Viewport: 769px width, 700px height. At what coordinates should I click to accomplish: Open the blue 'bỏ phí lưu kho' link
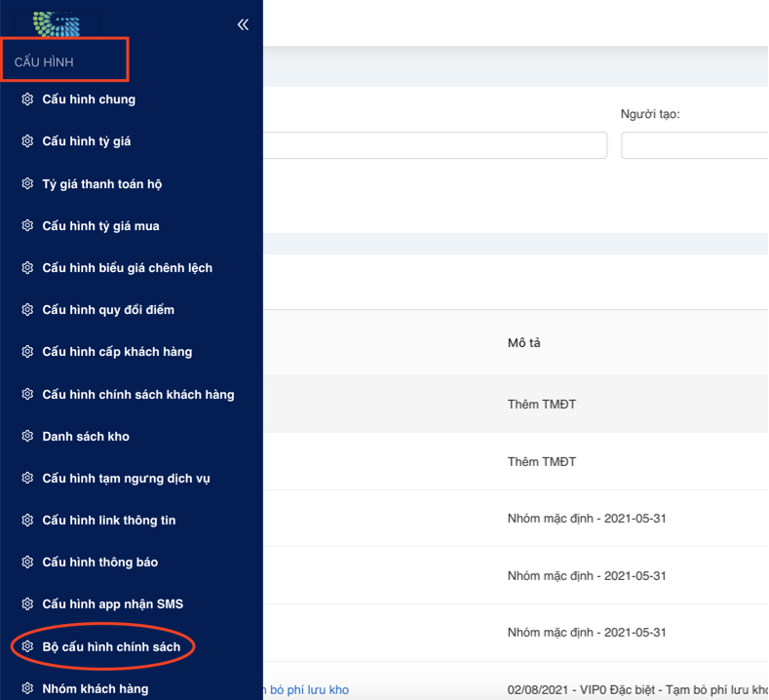(x=306, y=690)
